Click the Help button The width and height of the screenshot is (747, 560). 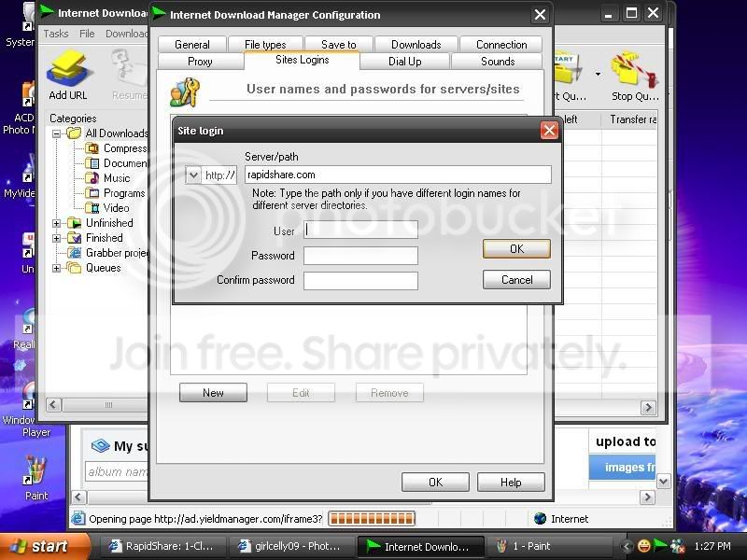pyautogui.click(x=511, y=482)
